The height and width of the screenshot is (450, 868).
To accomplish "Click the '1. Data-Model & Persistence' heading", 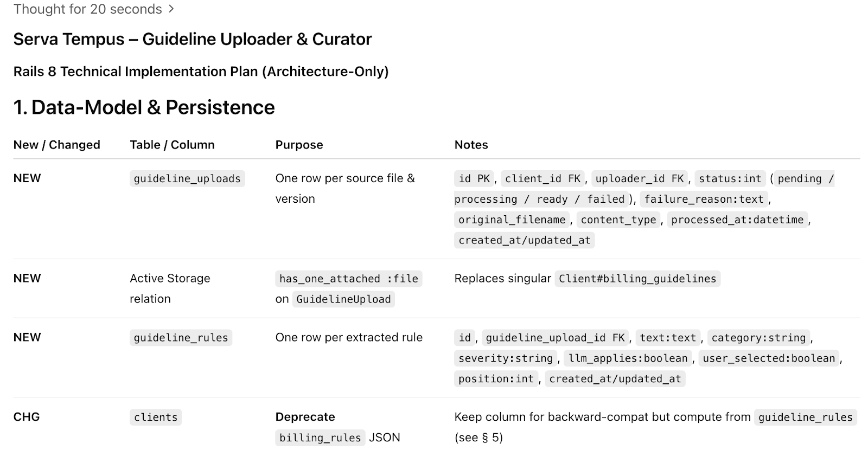I will coord(144,107).
